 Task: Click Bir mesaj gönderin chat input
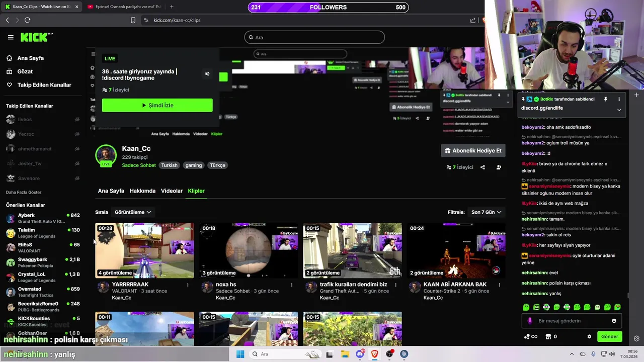571,321
